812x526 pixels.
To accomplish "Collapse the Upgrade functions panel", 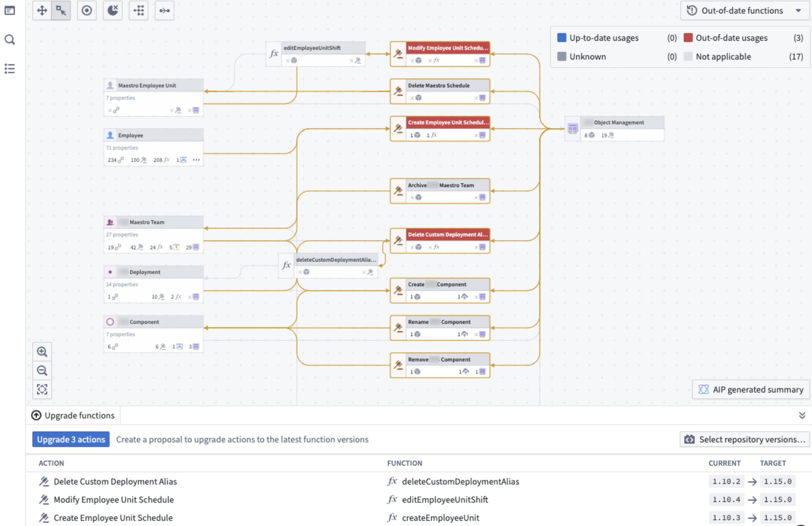I will [802, 415].
